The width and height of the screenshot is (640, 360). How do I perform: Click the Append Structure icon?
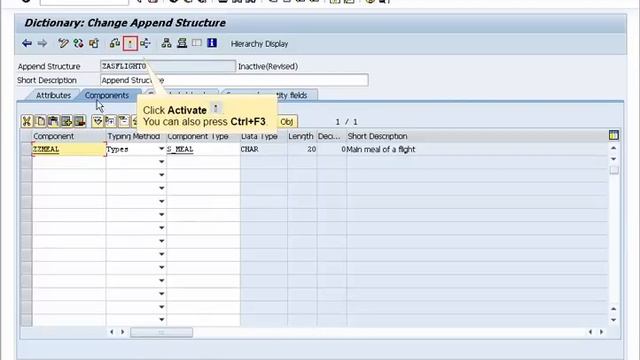(x=182, y=43)
